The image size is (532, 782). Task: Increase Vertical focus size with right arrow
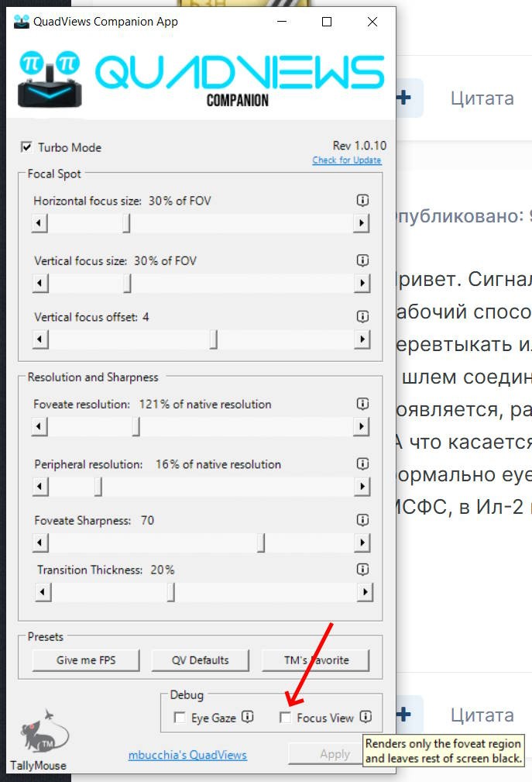point(362,284)
